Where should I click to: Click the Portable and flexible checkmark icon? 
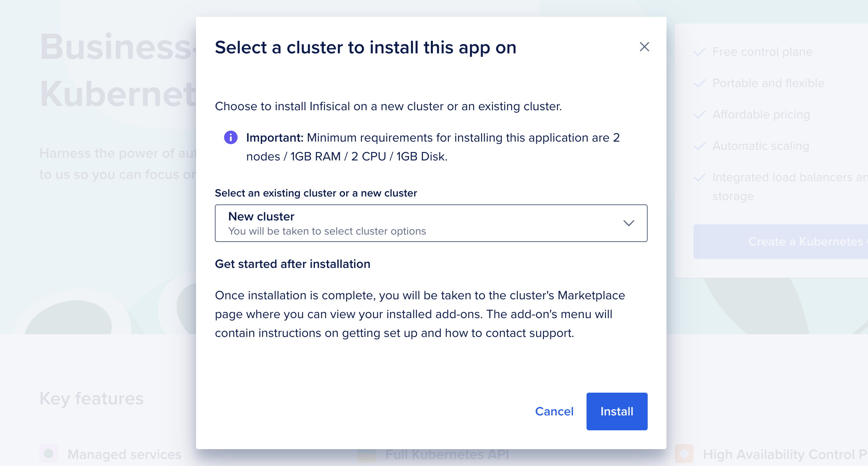click(x=699, y=83)
